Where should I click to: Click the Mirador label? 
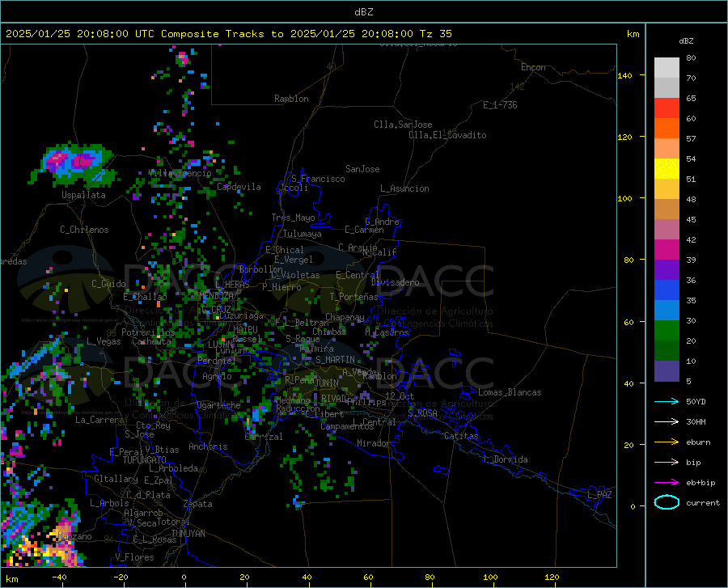(x=373, y=443)
